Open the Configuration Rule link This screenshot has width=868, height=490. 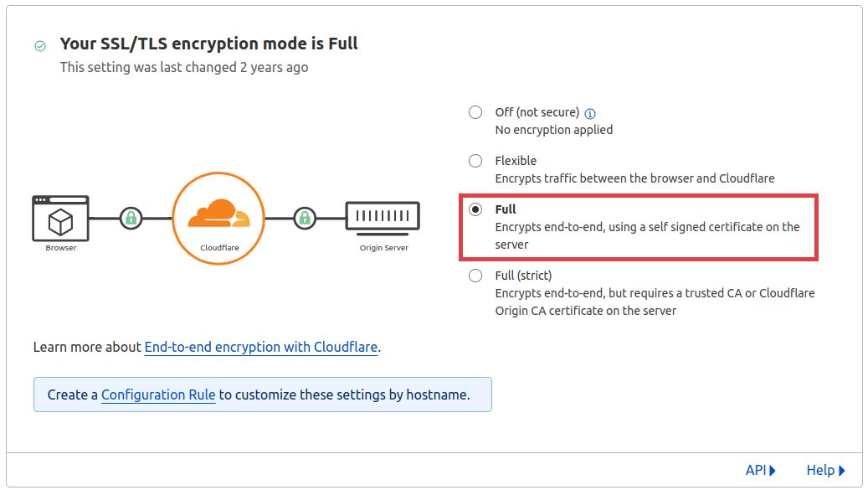point(157,395)
